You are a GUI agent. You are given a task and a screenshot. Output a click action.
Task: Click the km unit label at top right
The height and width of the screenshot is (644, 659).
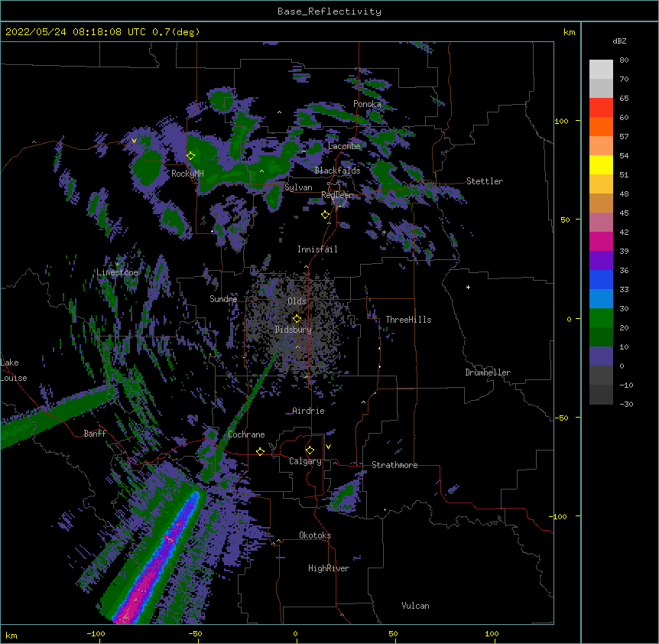point(569,32)
